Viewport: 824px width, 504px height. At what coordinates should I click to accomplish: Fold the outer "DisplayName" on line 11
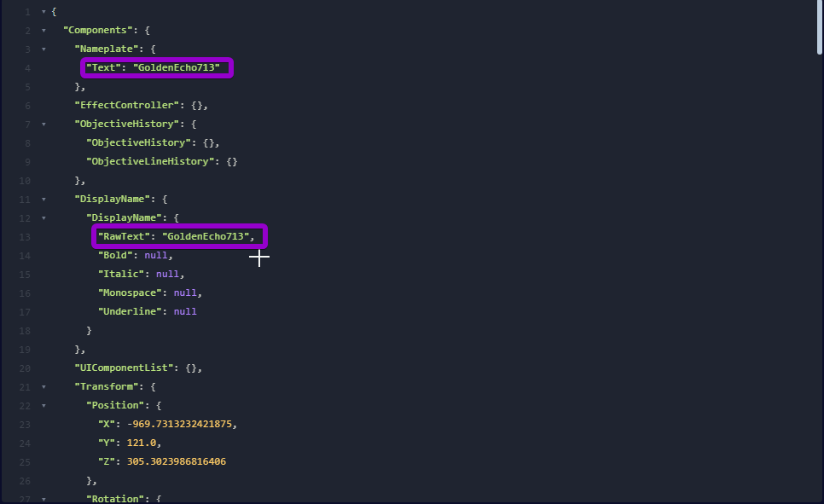click(x=44, y=200)
